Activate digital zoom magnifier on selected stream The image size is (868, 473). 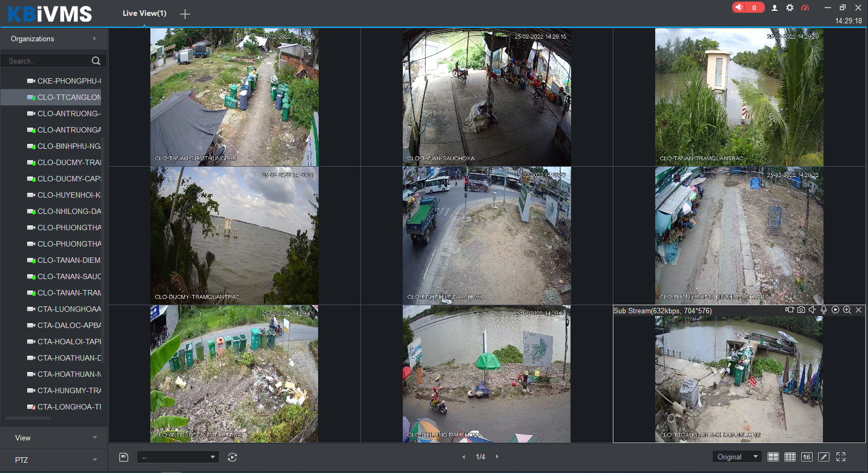[x=847, y=310]
